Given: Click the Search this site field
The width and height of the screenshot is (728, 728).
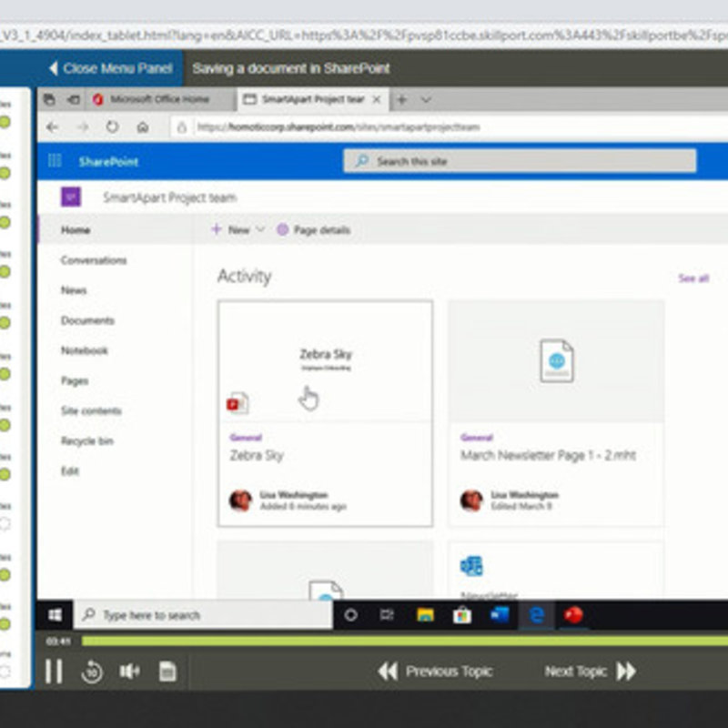Looking at the screenshot, I should click(519, 161).
